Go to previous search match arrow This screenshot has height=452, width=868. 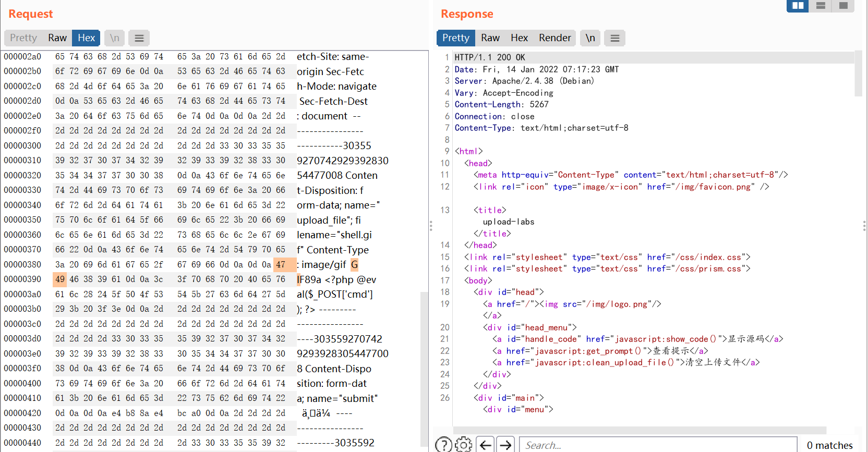point(486,445)
